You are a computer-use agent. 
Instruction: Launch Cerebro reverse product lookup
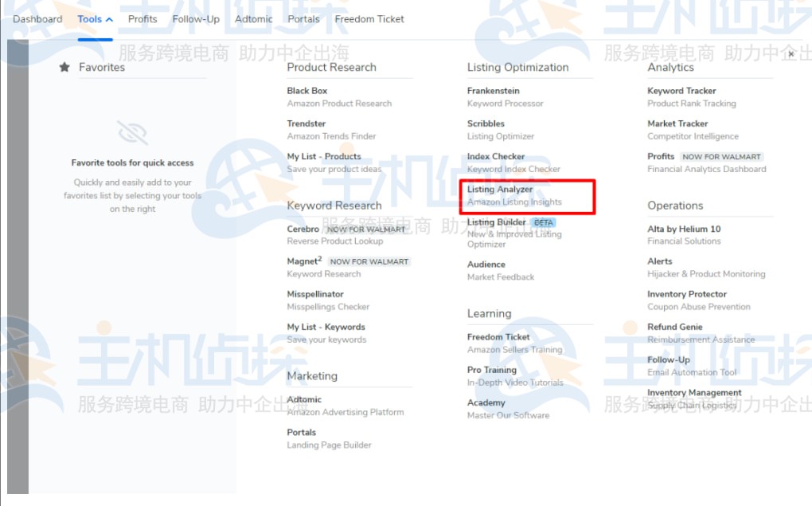(x=303, y=229)
